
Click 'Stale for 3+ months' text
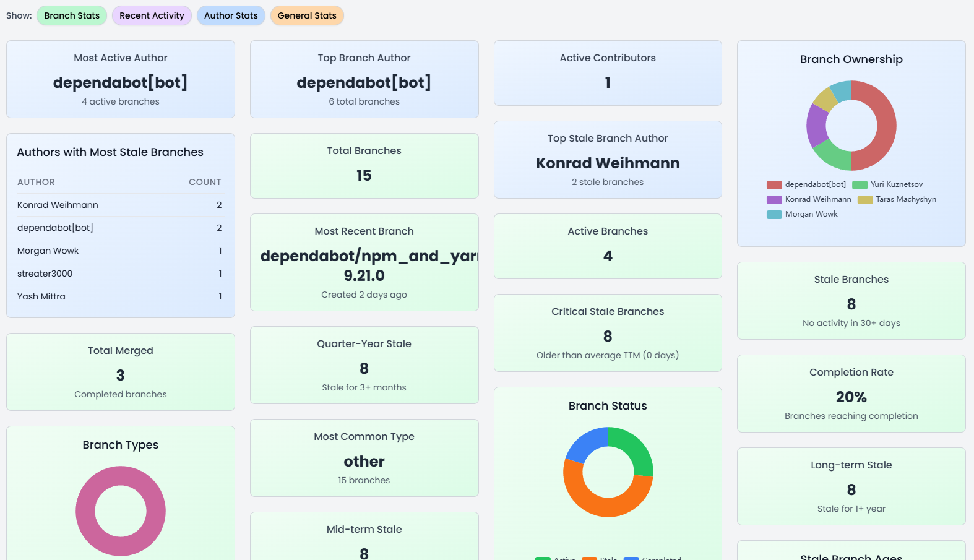[x=364, y=387]
